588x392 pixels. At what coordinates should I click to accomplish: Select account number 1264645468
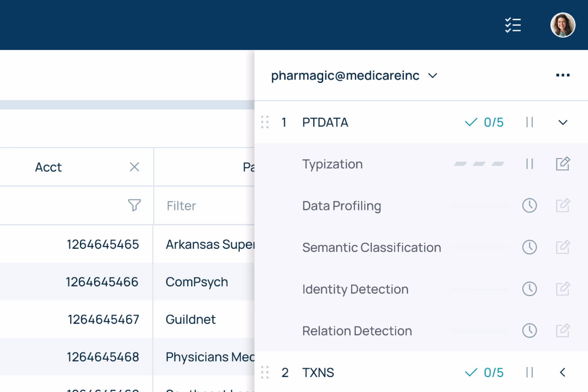click(103, 357)
